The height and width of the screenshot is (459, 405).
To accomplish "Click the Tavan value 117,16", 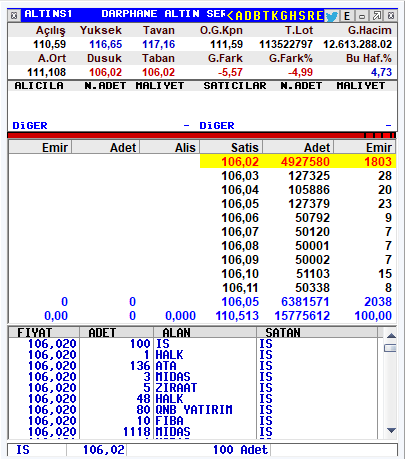I will 159,44.
